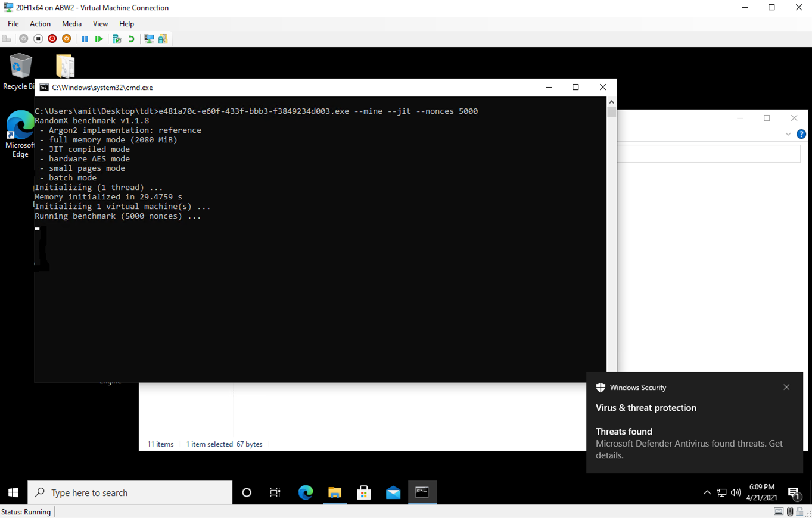Click the Turn Off VM button
The width and height of the screenshot is (812, 518).
point(38,39)
